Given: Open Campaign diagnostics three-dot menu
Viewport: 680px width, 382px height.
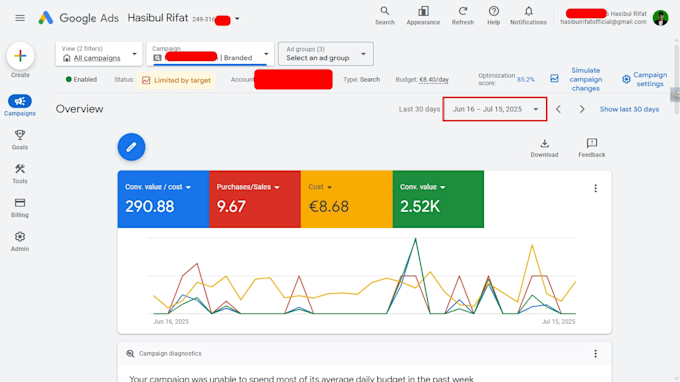Looking at the screenshot, I should click(x=595, y=353).
